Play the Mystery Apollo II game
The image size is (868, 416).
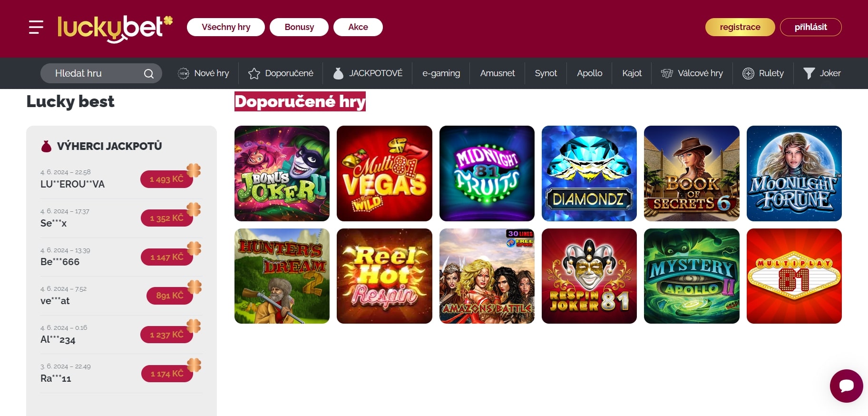coord(692,276)
